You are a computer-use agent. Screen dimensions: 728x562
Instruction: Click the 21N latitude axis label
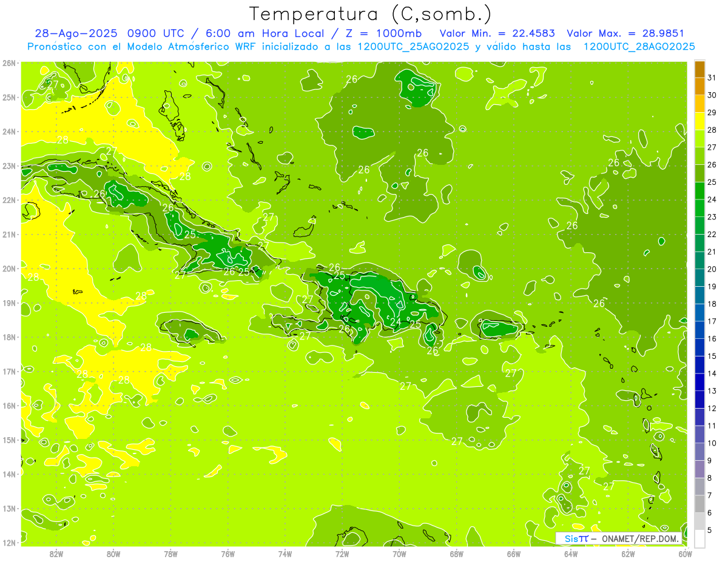[9, 234]
